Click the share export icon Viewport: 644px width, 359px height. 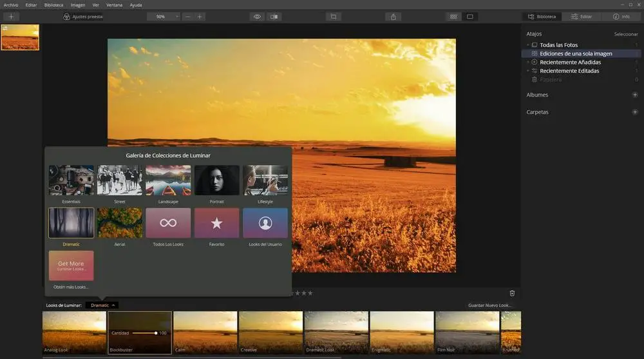[x=393, y=17]
